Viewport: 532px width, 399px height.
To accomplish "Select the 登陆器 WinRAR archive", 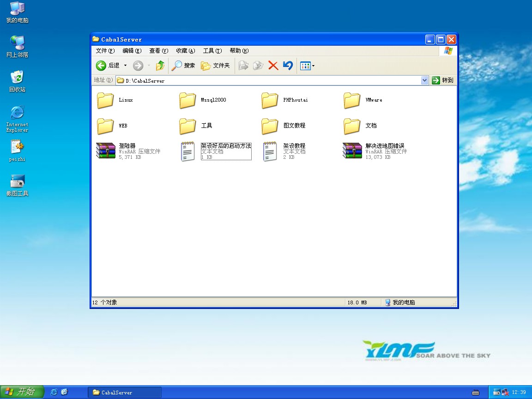I will [x=106, y=151].
